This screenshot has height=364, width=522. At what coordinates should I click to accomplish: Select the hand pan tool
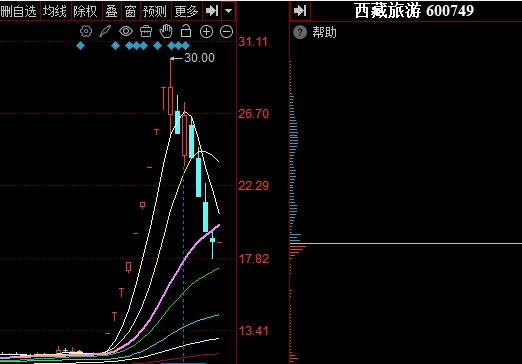(x=166, y=31)
